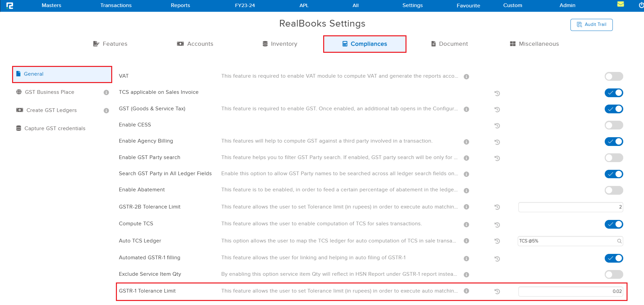The height and width of the screenshot is (305, 644).
Task: Open Capture GST credentials section
Action: [55, 128]
